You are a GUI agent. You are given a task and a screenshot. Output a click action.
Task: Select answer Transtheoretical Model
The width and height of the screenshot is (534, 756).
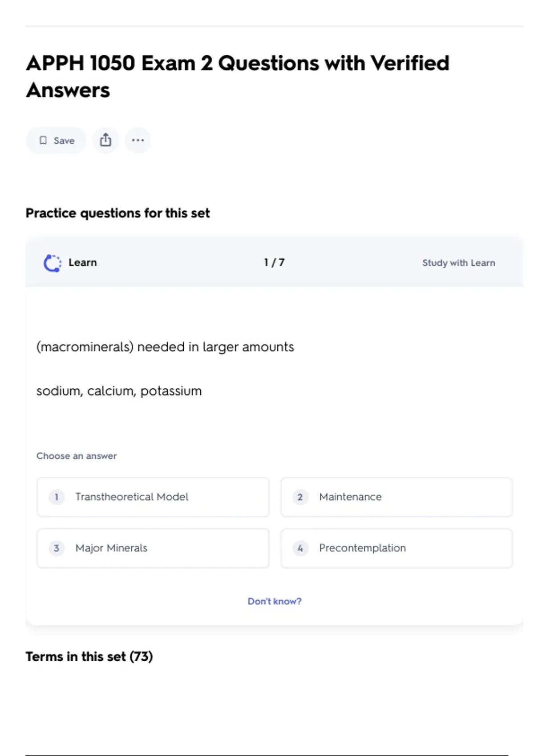point(153,497)
